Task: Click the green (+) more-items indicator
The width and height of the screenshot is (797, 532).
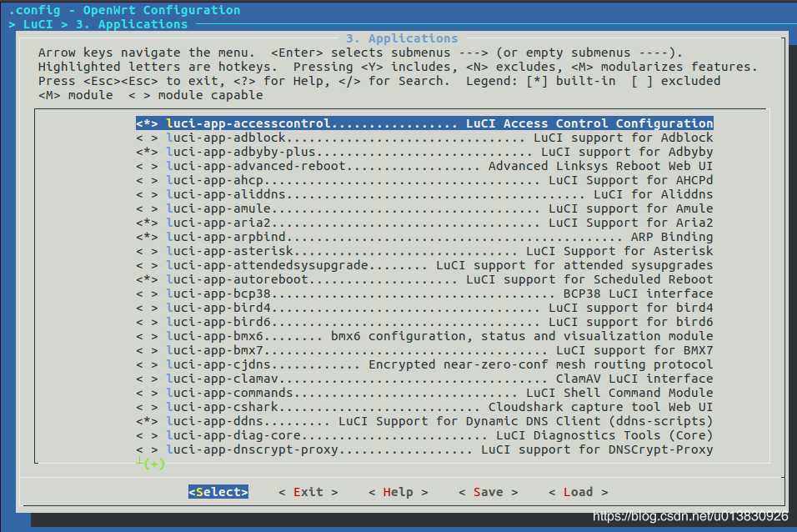Action: coord(154,464)
